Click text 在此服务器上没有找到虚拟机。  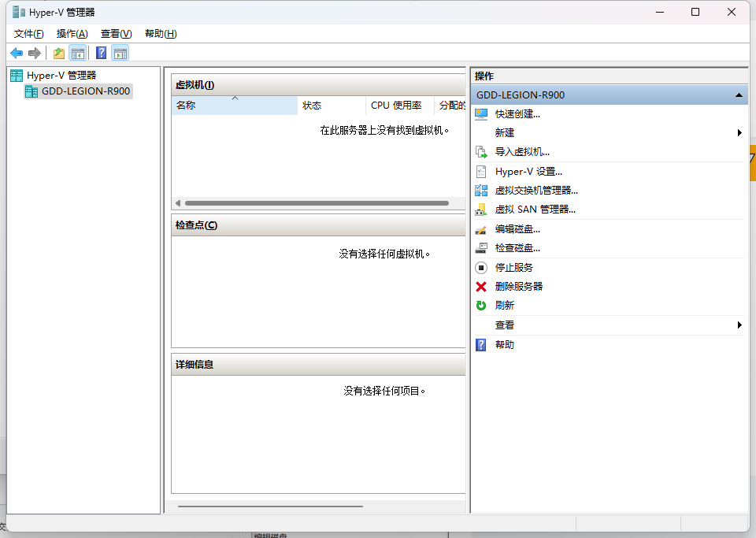(384, 130)
